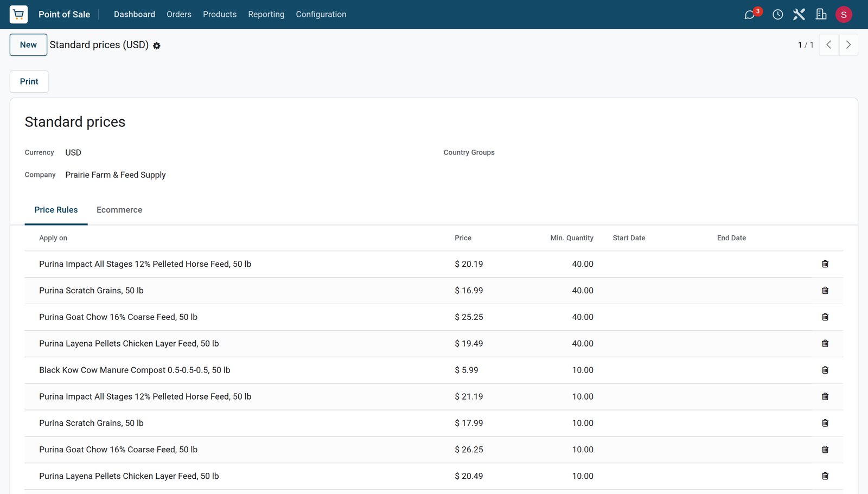Go to next record arrow

[848, 45]
